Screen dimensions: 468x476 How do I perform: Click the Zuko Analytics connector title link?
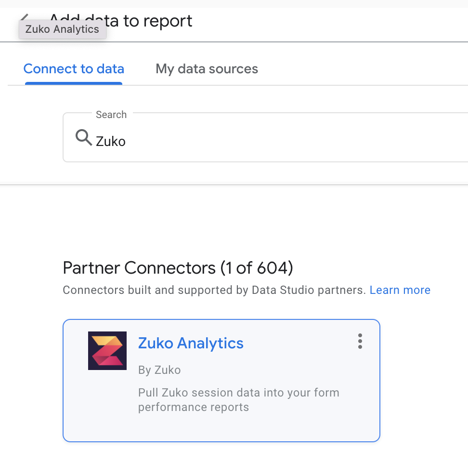190,343
